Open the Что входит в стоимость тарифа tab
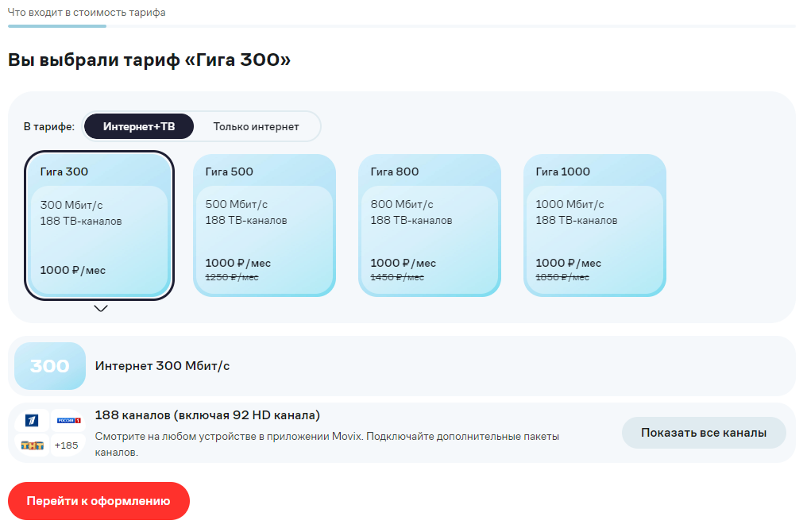Viewport: 807px width, 532px height. [x=87, y=13]
